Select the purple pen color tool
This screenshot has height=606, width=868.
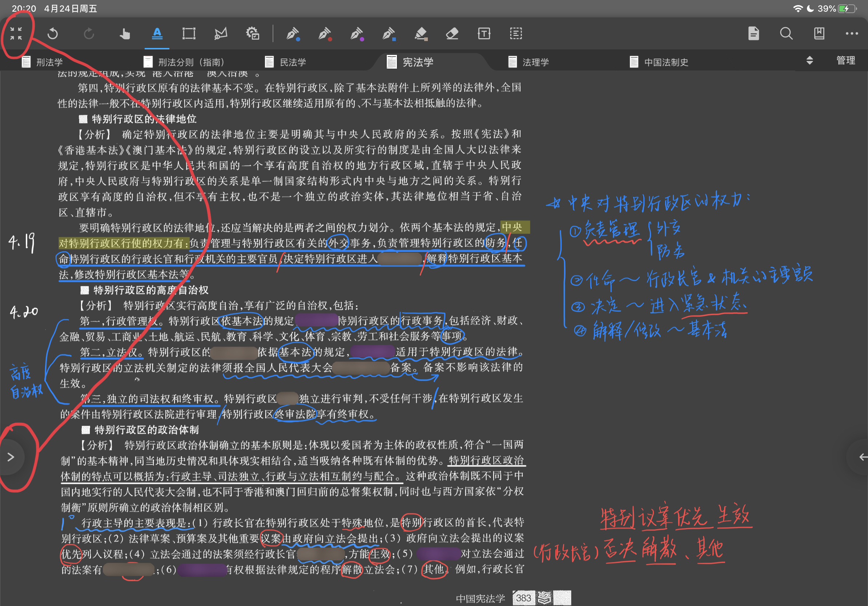click(x=357, y=34)
